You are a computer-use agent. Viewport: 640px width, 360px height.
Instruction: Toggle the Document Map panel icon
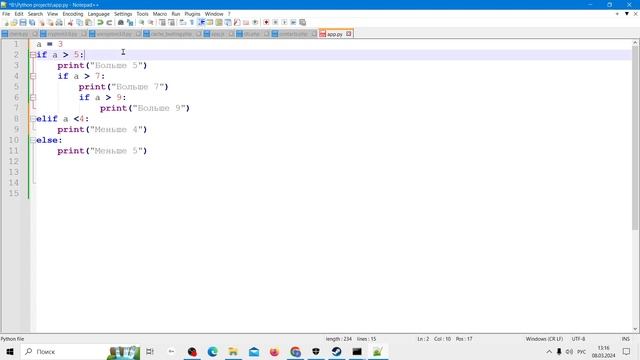(219, 22)
